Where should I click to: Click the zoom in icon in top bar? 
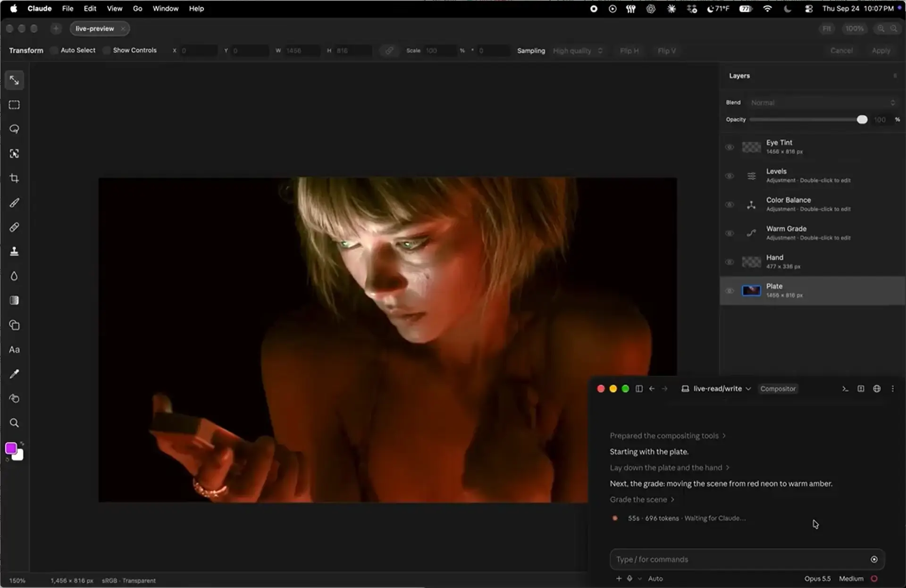(881, 29)
